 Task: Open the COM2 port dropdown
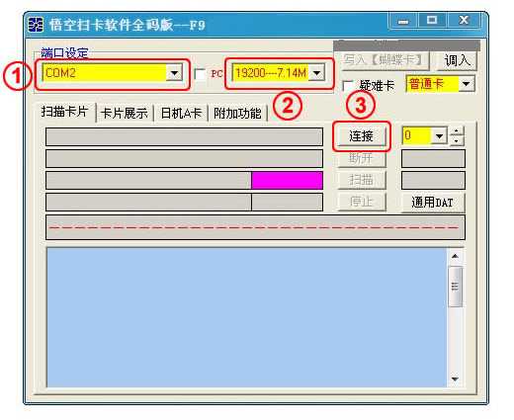coord(174,73)
